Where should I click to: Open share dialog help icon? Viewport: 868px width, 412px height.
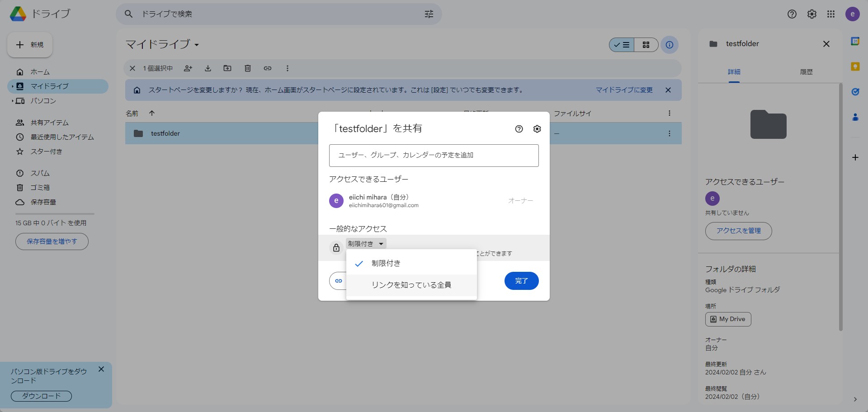coord(519,129)
